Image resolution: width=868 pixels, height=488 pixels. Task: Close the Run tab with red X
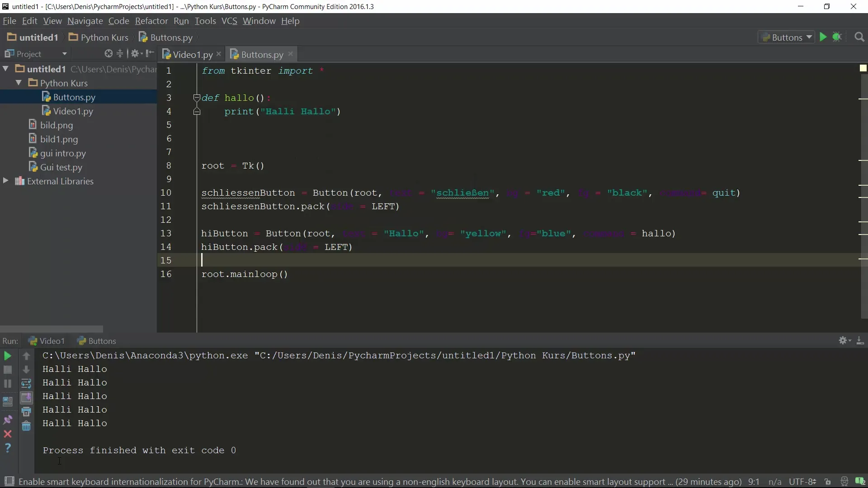point(8,434)
